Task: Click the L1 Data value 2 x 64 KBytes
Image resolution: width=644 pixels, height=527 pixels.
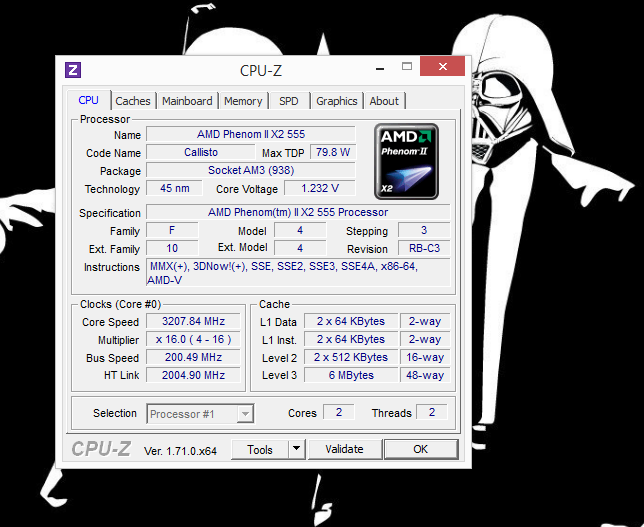Action: click(351, 321)
